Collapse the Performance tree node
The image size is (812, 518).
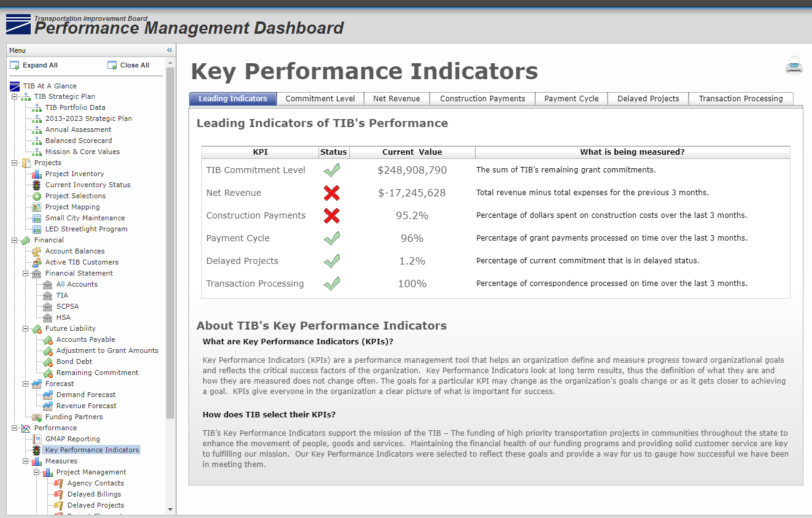tap(14, 428)
